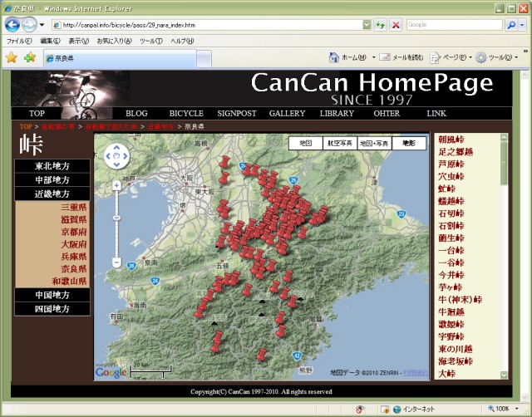Viewport: 532px width, 417px height.
Task: Open the LIBRARY navigation link
Action: click(x=337, y=113)
